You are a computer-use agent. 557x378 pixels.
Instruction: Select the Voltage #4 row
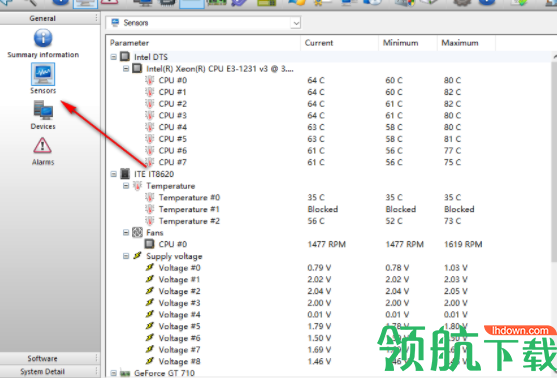329,315
